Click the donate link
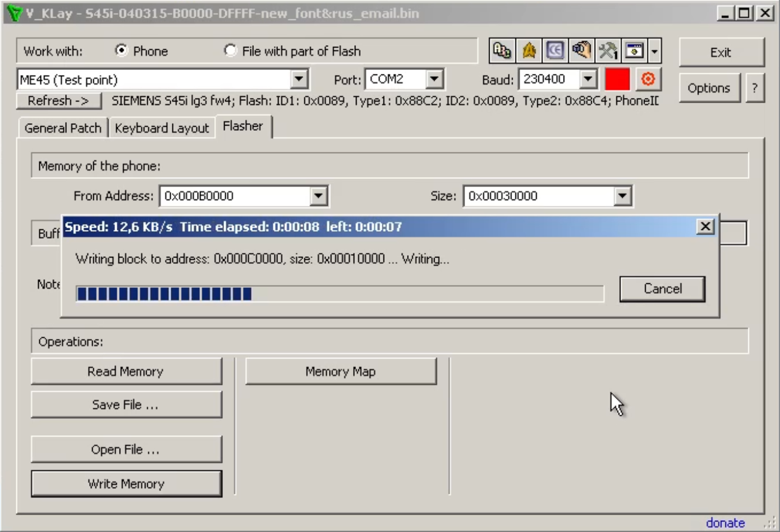This screenshot has height=532, width=780. (x=725, y=523)
